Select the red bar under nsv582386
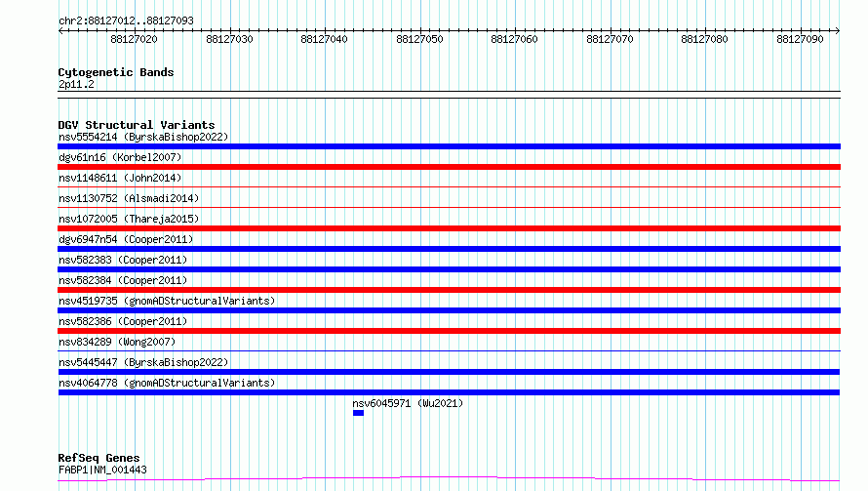Image resolution: width=868 pixels, height=491 pixels. [449, 331]
